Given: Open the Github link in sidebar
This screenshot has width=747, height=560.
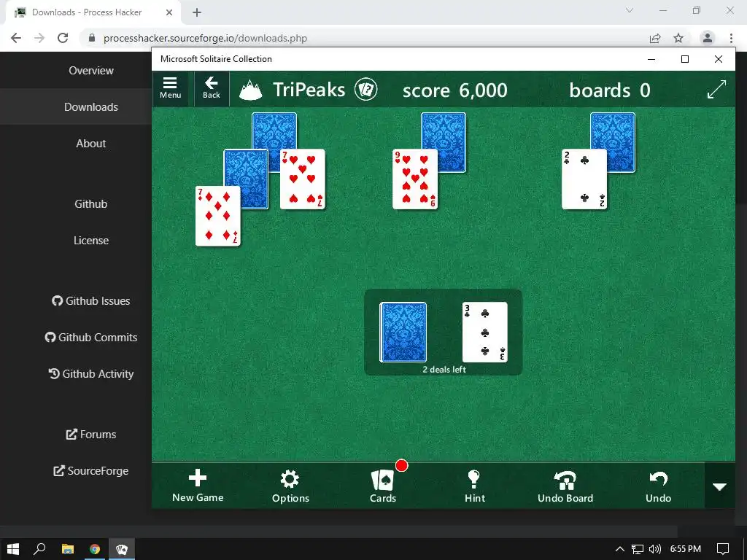Looking at the screenshot, I should point(91,204).
